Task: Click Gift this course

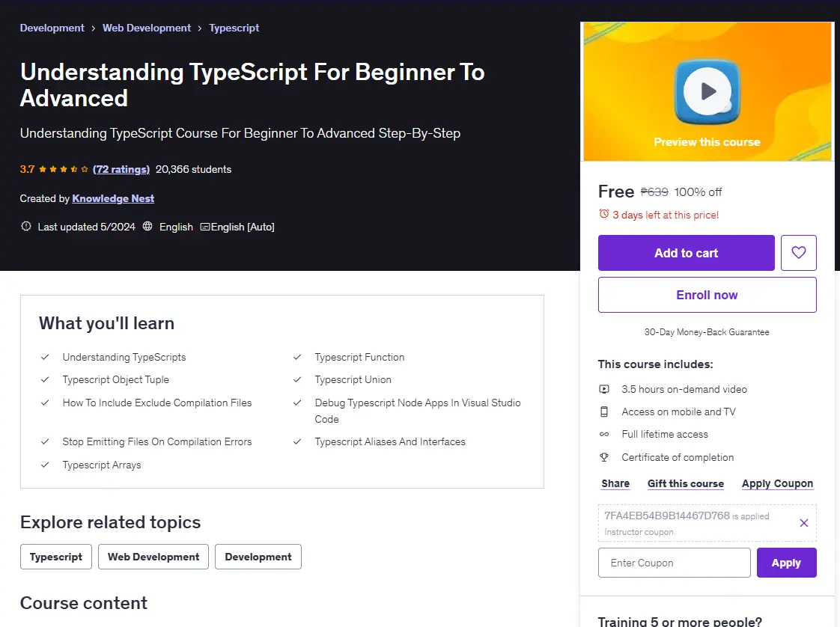Action: [x=686, y=483]
